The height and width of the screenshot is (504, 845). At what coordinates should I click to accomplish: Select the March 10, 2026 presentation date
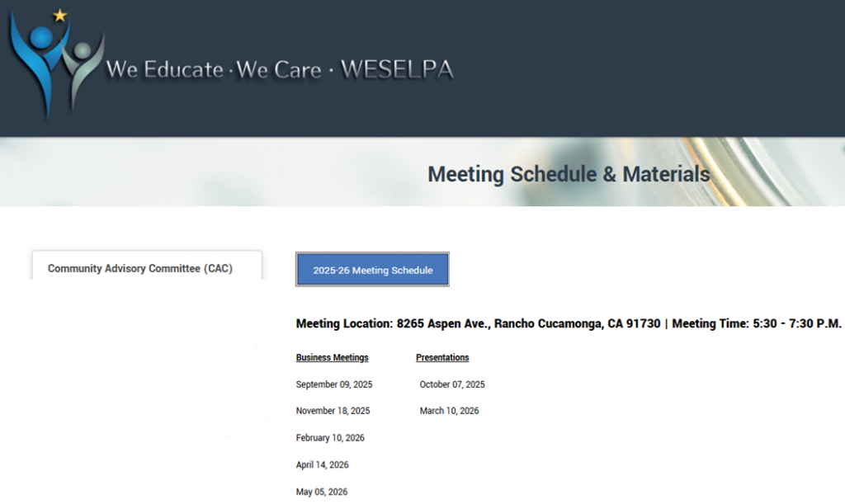click(448, 411)
